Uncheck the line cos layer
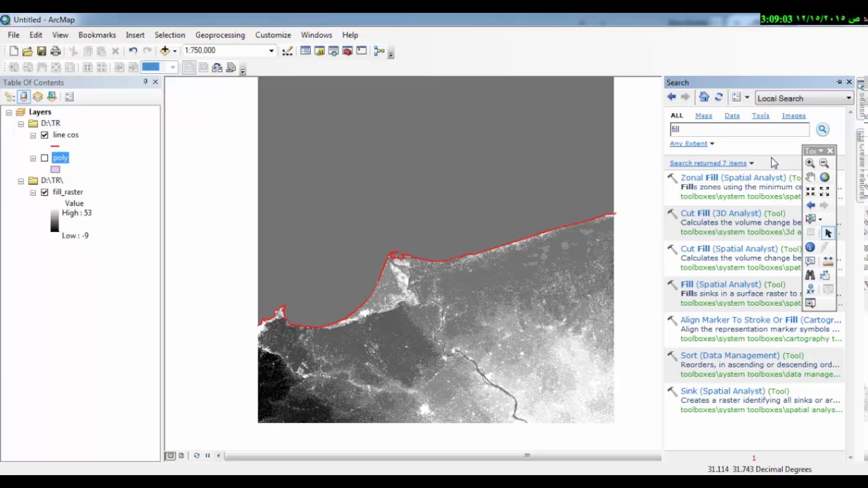 [45, 135]
